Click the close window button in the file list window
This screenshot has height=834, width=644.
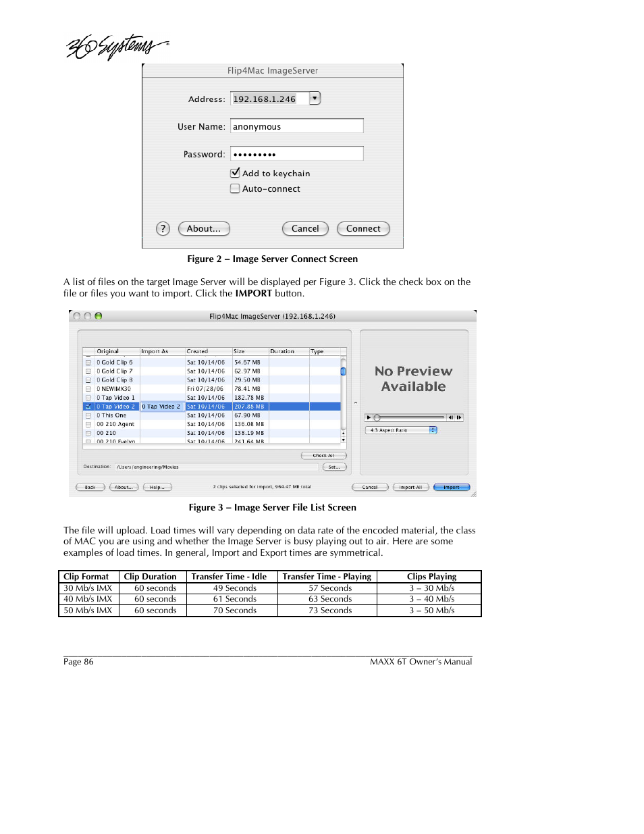coord(77,316)
